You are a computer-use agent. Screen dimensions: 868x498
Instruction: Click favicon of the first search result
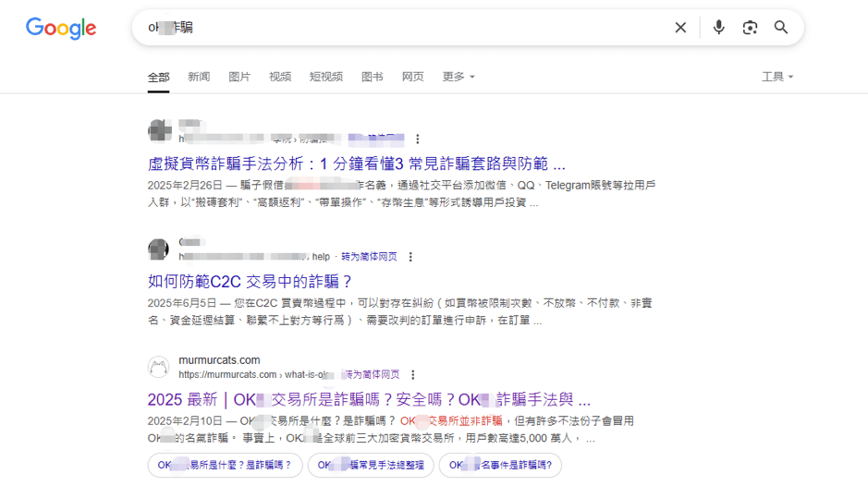(x=159, y=131)
